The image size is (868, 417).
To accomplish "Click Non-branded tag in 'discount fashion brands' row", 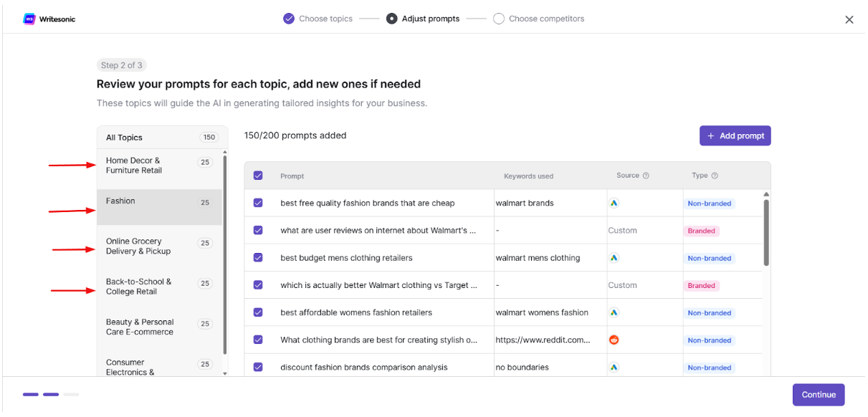I will click(x=710, y=368).
